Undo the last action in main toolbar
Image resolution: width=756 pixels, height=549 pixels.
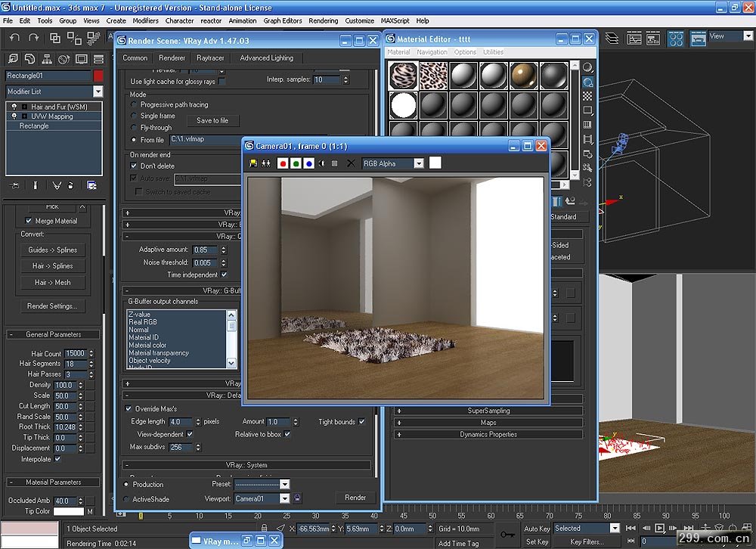click(x=15, y=38)
